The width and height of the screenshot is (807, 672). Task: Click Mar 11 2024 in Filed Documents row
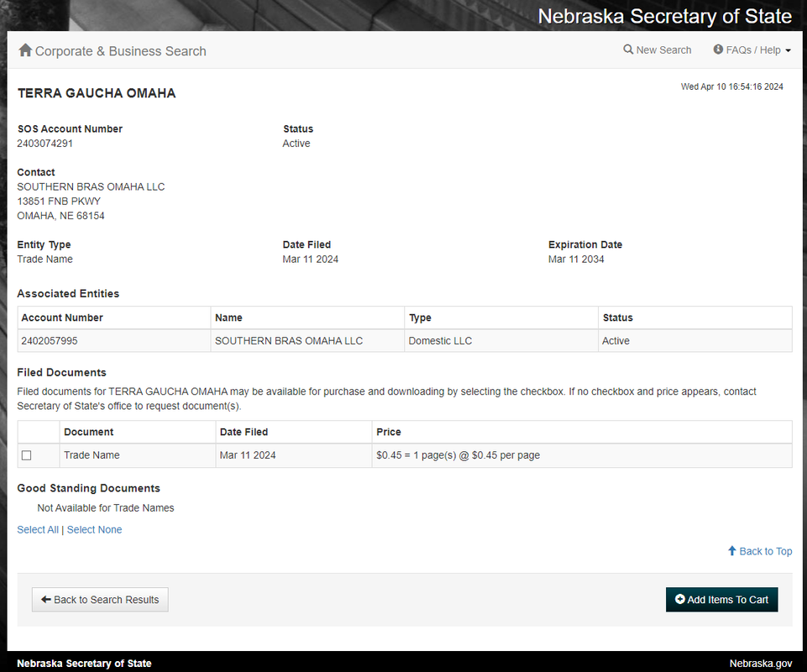(248, 455)
